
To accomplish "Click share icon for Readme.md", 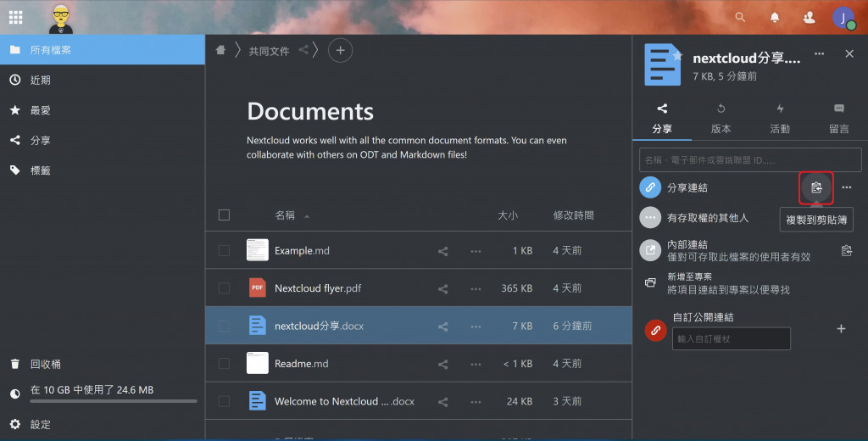I will pyautogui.click(x=442, y=364).
